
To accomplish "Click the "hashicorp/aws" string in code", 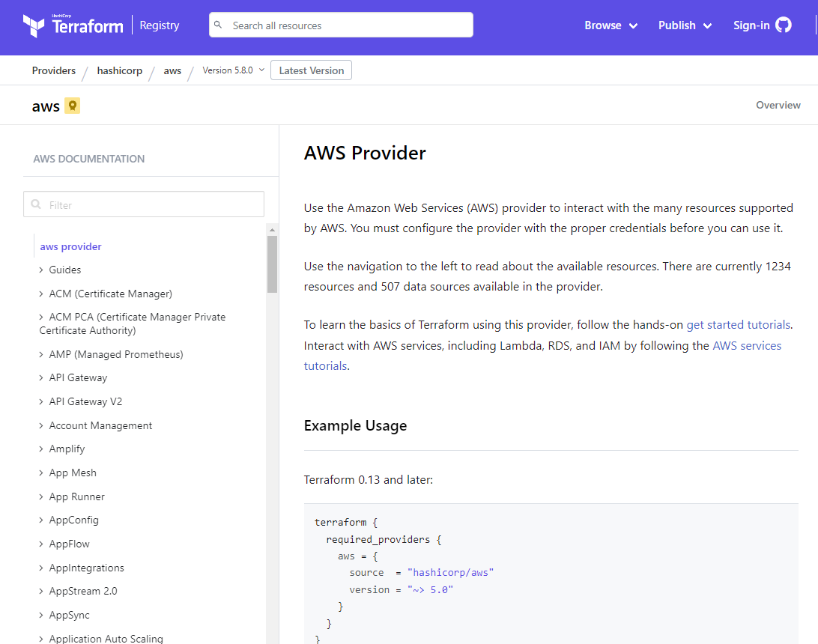I will 450,573.
